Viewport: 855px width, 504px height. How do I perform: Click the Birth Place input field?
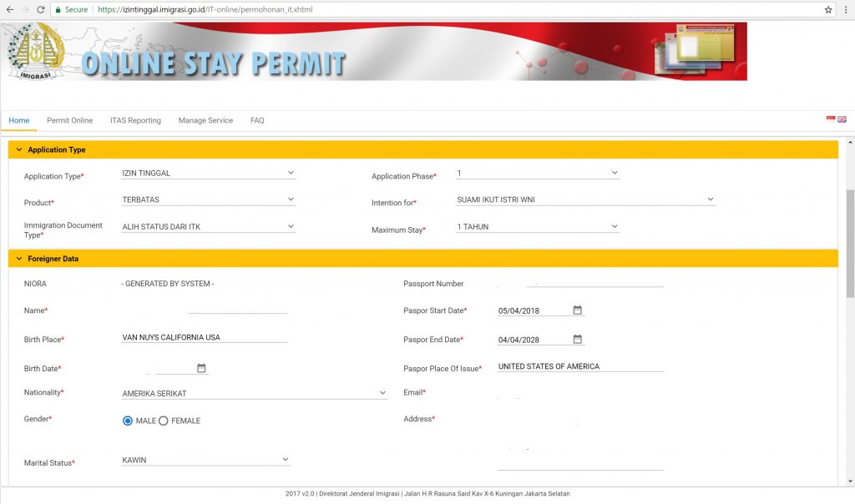(x=204, y=338)
